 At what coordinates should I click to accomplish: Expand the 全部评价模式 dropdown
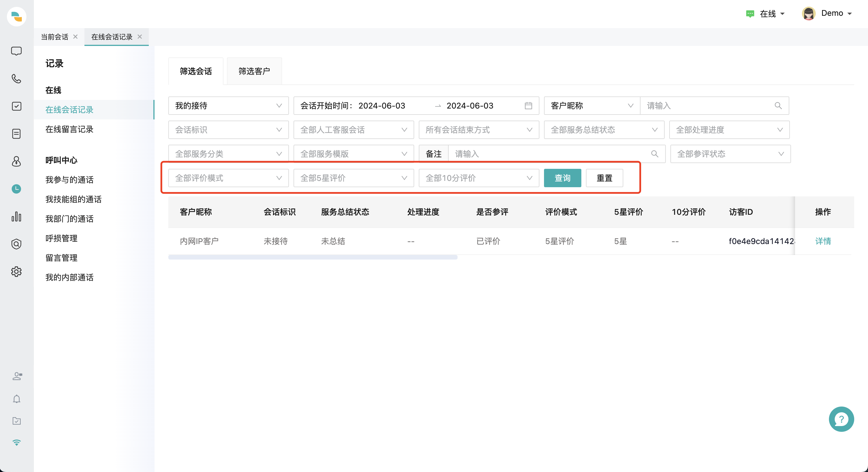click(228, 178)
